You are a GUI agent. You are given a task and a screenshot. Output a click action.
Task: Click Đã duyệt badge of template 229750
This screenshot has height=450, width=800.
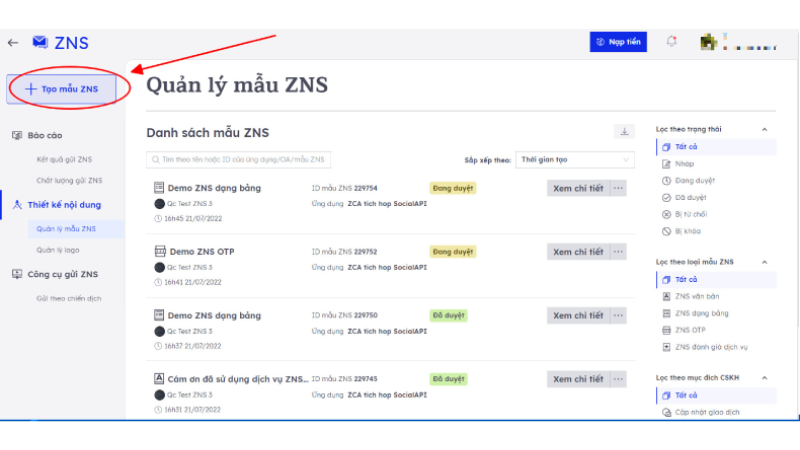click(448, 315)
